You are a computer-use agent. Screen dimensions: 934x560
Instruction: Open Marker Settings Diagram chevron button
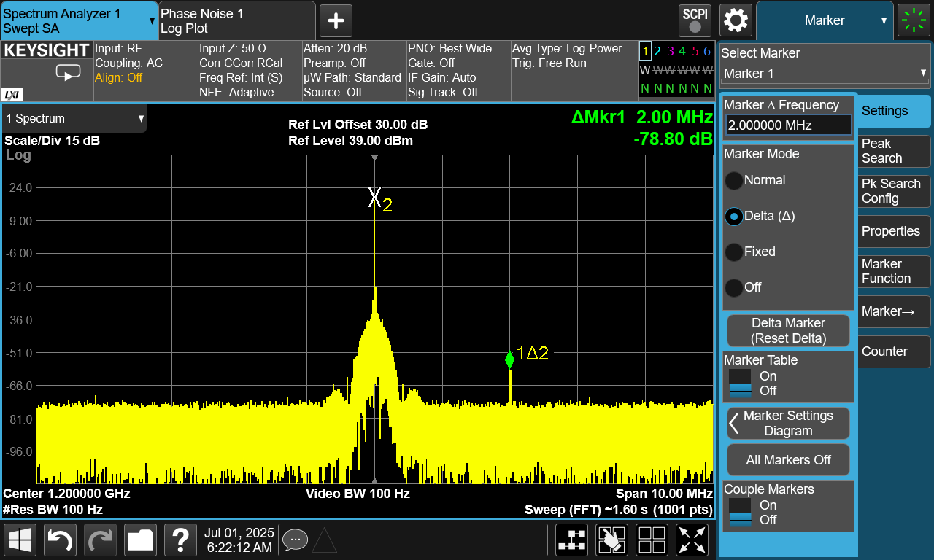tap(788, 423)
